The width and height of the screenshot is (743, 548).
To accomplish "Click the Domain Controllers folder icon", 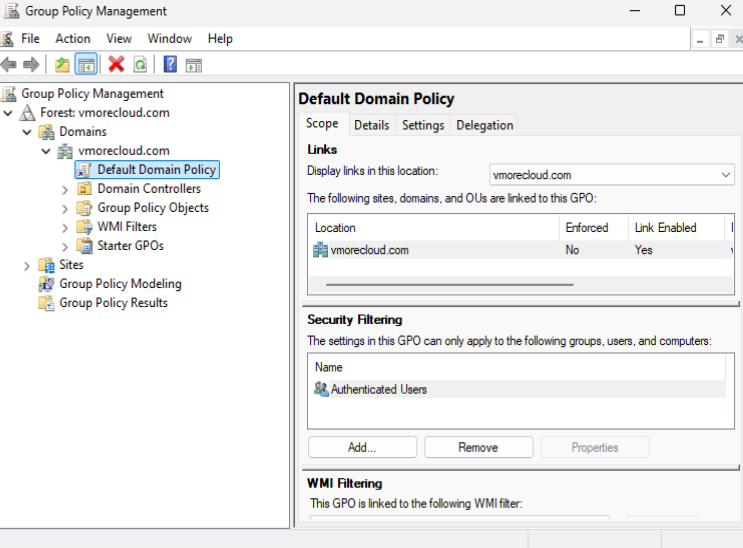I will (84, 189).
